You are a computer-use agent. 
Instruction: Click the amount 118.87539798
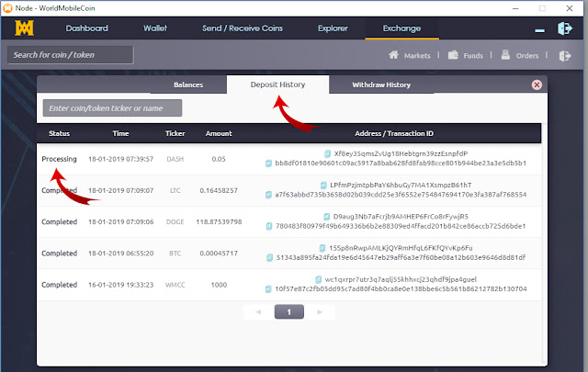pos(219,222)
